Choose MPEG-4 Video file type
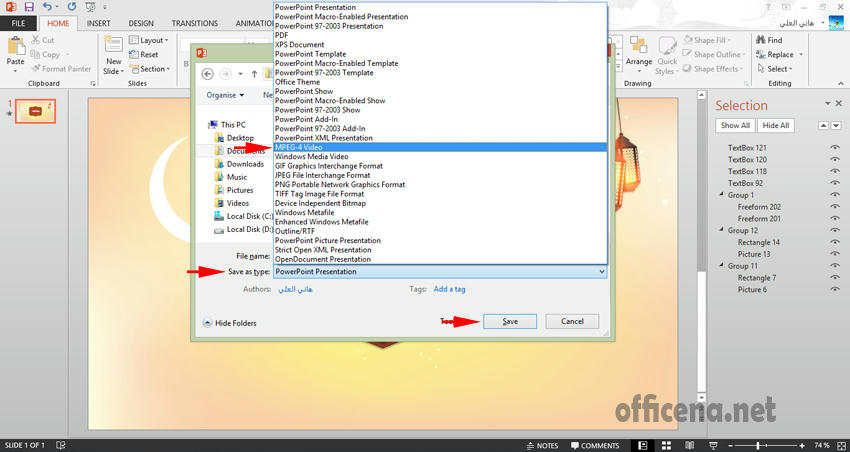The height and width of the screenshot is (452, 850). pyautogui.click(x=440, y=147)
